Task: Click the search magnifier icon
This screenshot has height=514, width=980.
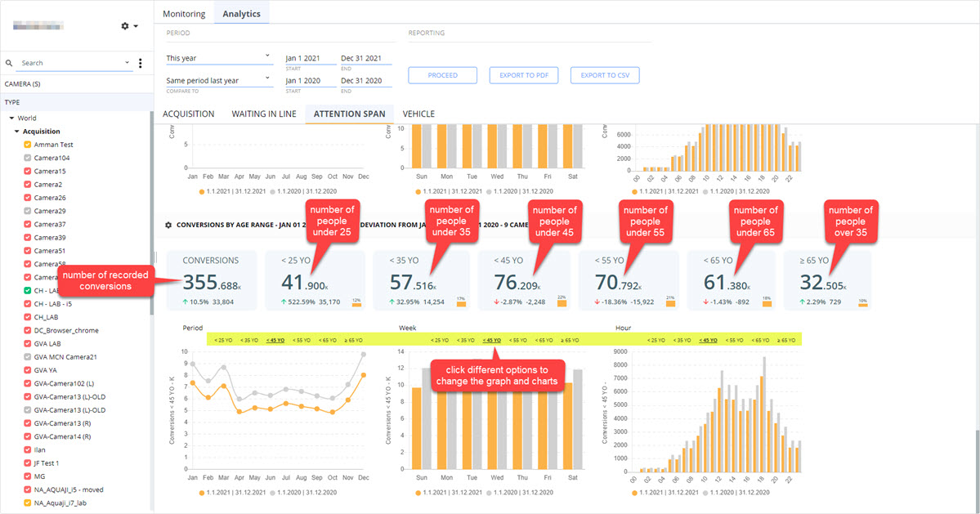Action: (9, 63)
